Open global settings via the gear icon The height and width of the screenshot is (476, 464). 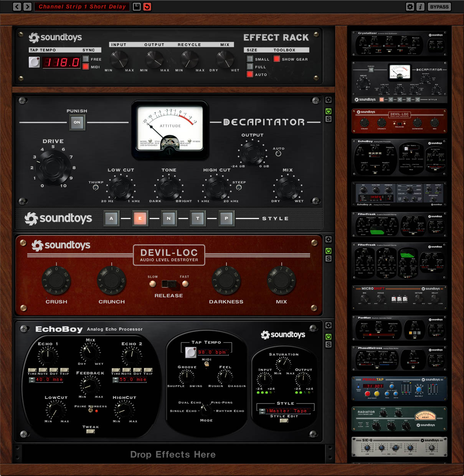[x=410, y=7]
